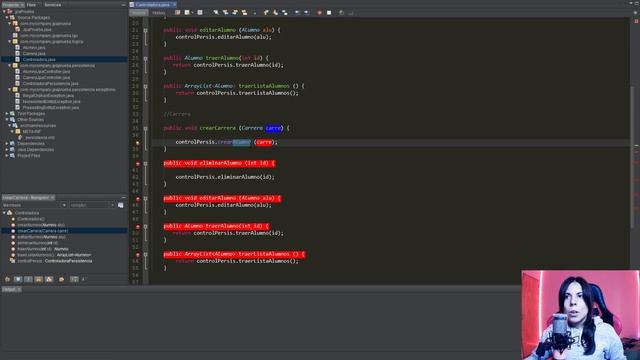Select Carrera.java in project tree
The height and width of the screenshot is (360, 640).
coord(34,53)
